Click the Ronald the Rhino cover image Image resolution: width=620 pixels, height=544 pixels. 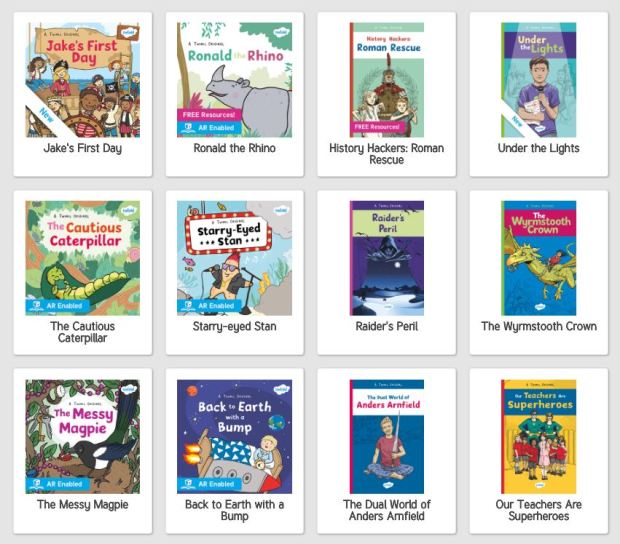[234, 80]
